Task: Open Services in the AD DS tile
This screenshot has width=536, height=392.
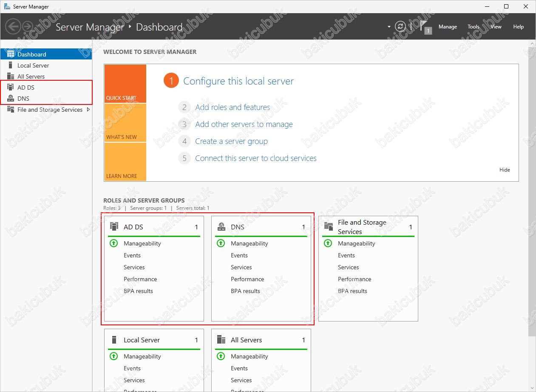Action: pos(134,267)
